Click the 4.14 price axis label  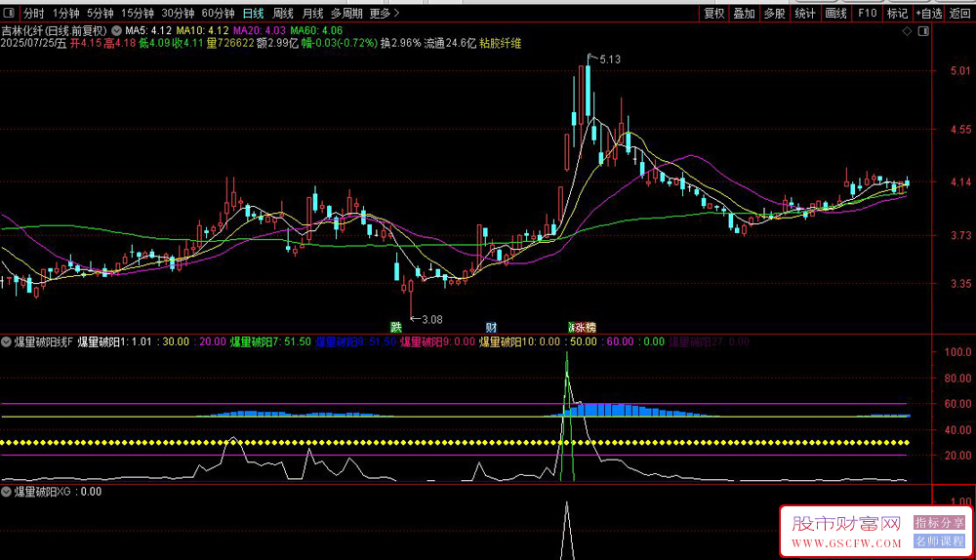(x=960, y=182)
